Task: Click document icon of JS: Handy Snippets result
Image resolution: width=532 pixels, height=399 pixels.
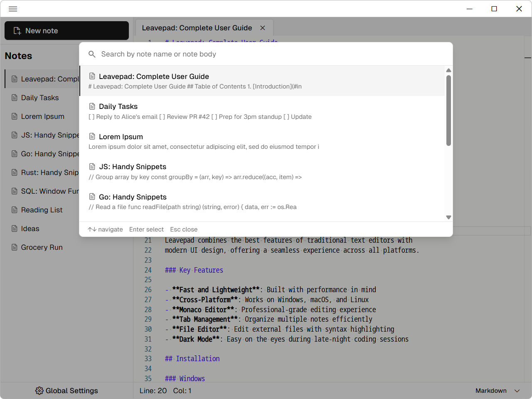Action: (92, 167)
